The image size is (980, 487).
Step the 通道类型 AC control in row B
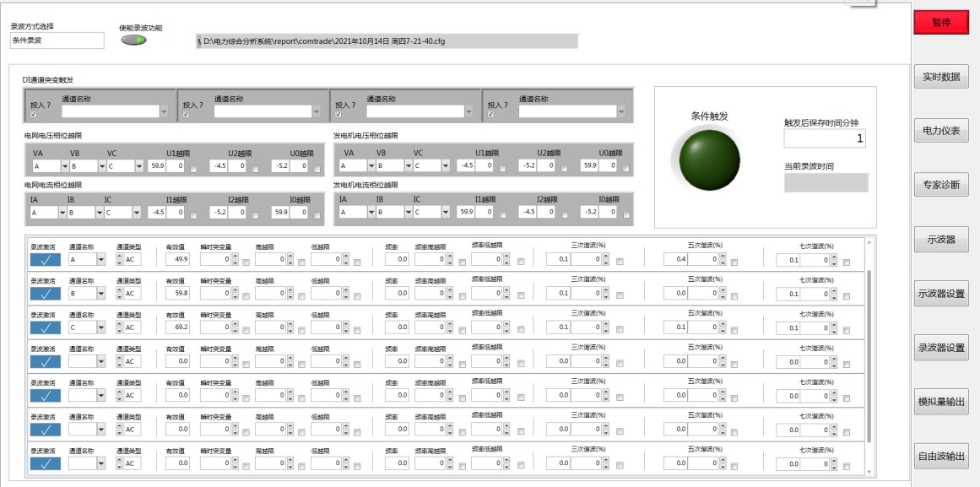[120, 293]
